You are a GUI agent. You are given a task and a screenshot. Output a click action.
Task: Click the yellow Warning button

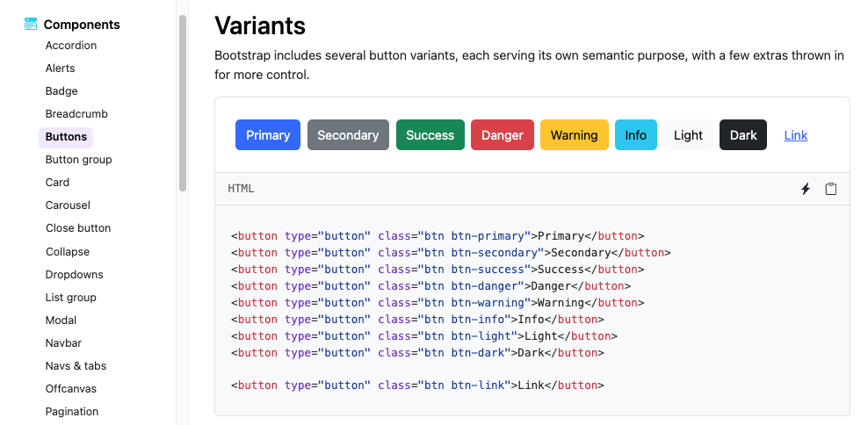[574, 135]
